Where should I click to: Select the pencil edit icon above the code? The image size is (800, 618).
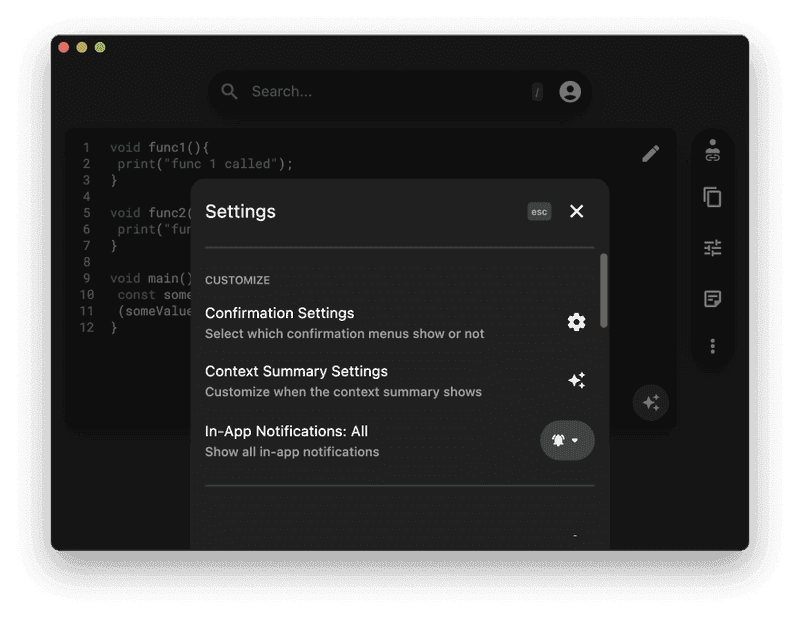coord(651,153)
